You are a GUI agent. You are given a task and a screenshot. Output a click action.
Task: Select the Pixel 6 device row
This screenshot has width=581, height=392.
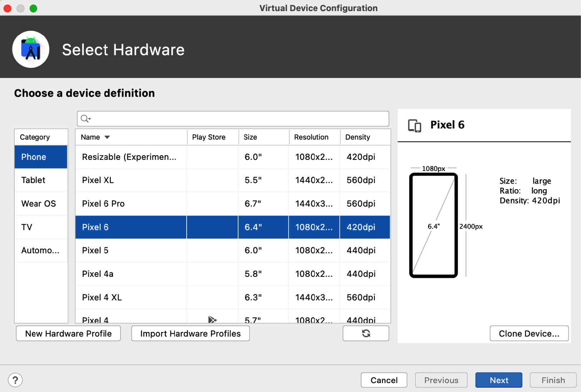pyautogui.click(x=233, y=227)
